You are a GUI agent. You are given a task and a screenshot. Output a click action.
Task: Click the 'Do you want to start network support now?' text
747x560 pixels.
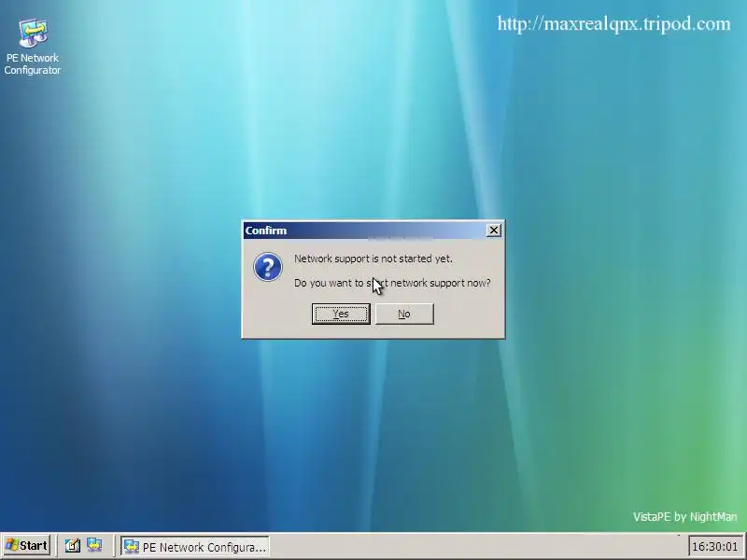pos(392,283)
